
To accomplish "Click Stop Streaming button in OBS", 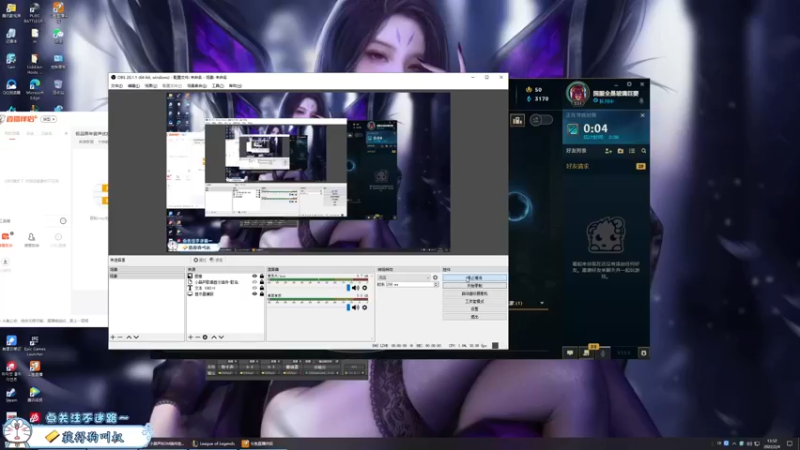I will click(x=474, y=278).
